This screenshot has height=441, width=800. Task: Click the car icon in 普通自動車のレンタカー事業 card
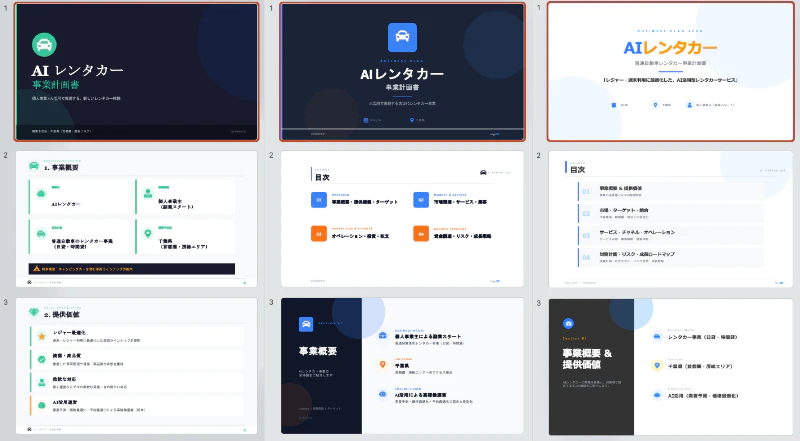[41, 234]
